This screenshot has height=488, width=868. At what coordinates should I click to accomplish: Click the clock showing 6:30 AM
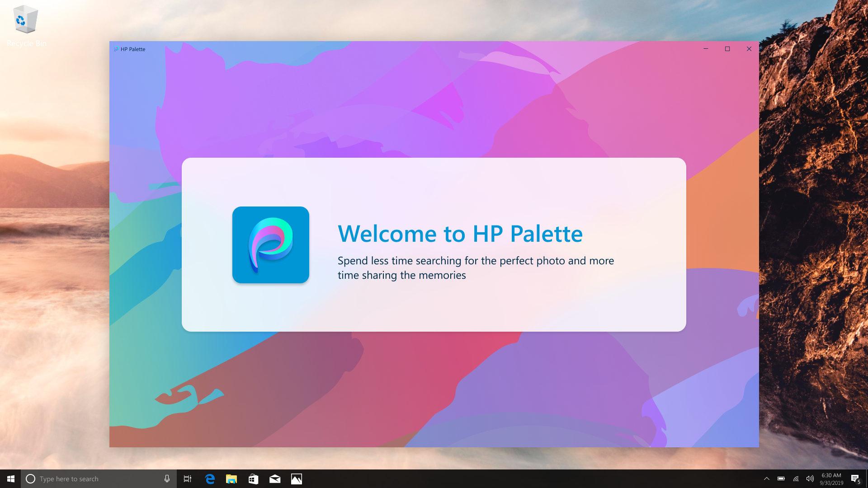(x=831, y=479)
